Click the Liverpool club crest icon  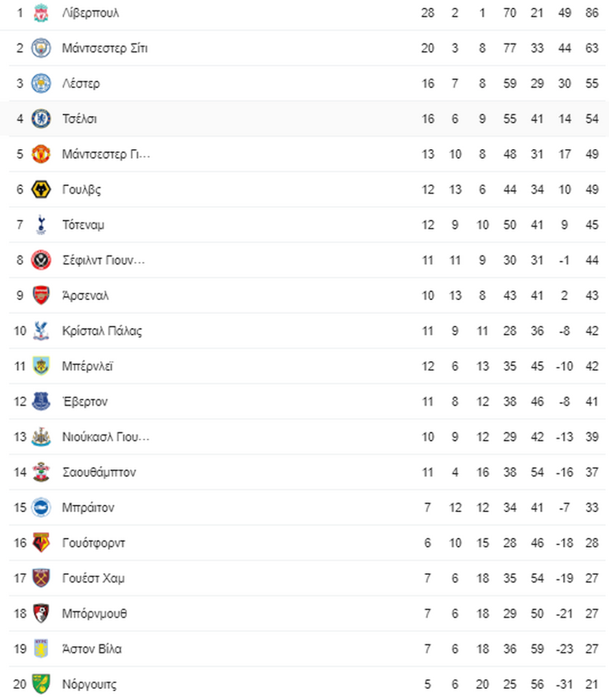point(41,13)
